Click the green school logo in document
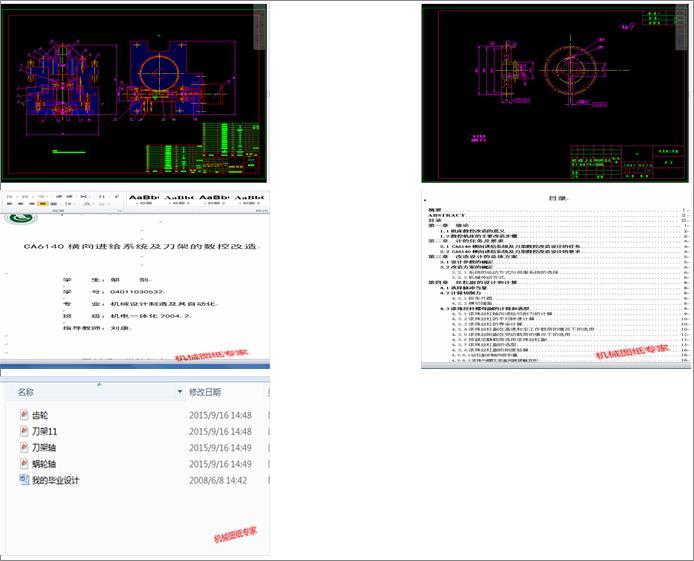The width and height of the screenshot is (694, 561). click(x=21, y=218)
